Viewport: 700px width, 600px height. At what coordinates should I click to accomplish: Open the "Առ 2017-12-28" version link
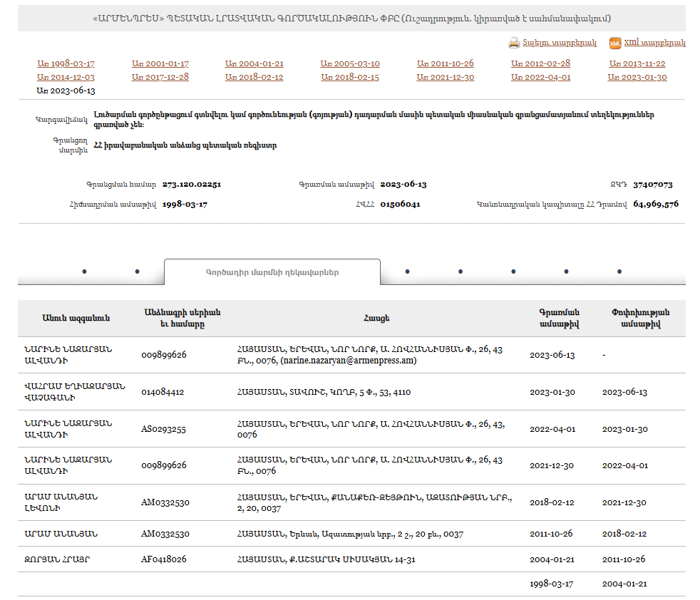[x=160, y=77]
